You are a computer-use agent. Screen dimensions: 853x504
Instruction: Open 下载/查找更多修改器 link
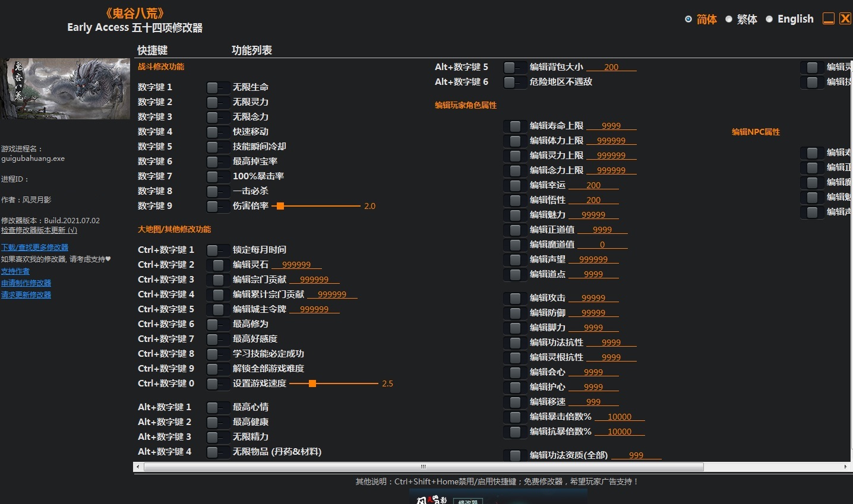[34, 247]
